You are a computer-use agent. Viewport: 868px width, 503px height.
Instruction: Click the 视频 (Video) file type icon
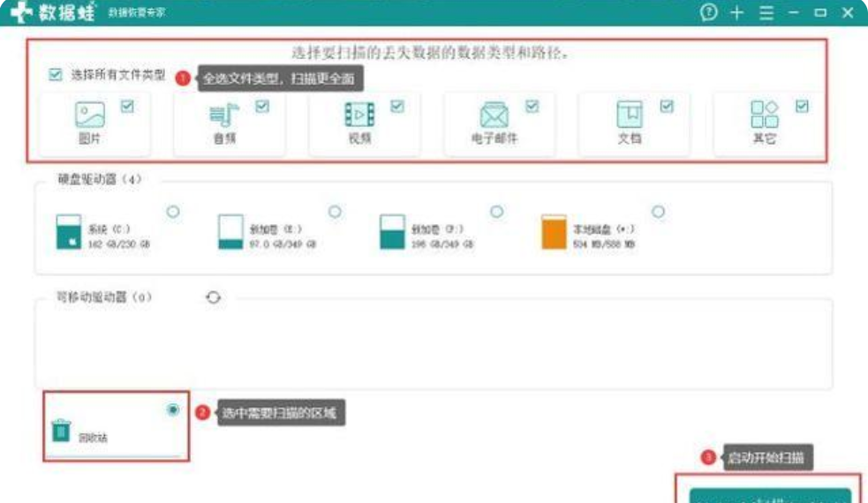click(359, 115)
